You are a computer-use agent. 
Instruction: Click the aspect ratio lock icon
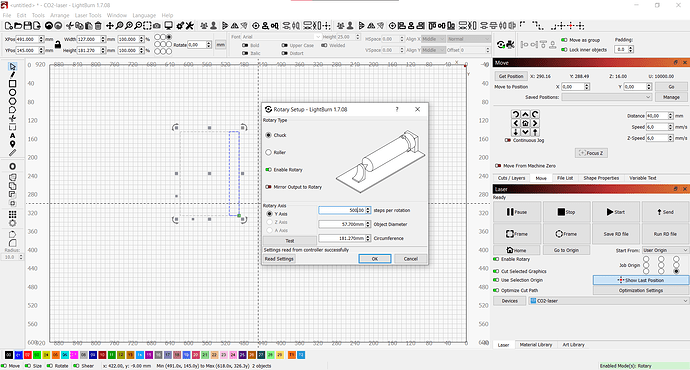[58, 45]
